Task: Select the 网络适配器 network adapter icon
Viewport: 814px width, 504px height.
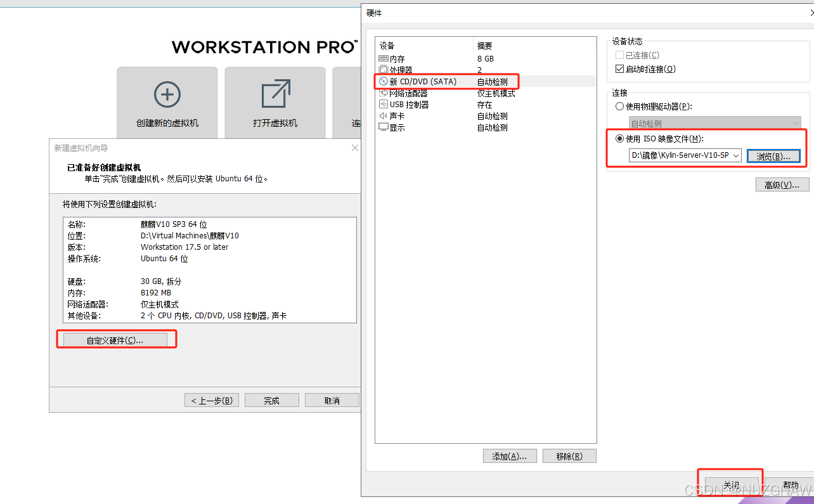Action: pyautogui.click(x=383, y=93)
